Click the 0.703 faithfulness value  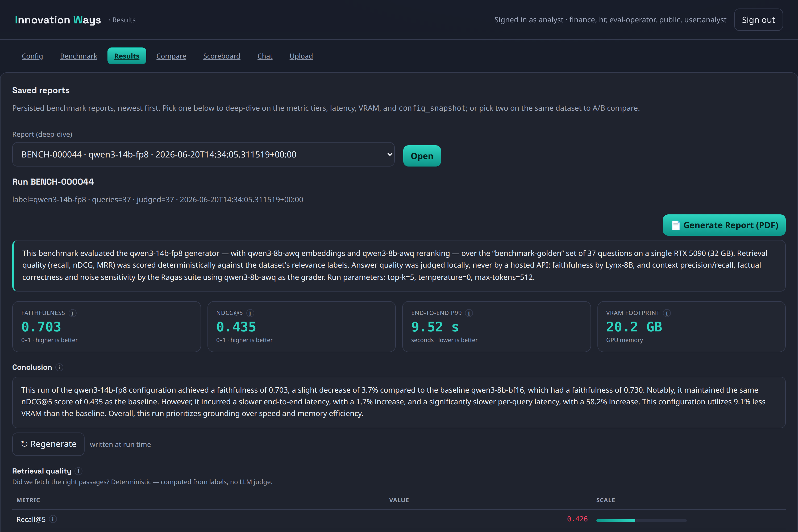click(41, 327)
